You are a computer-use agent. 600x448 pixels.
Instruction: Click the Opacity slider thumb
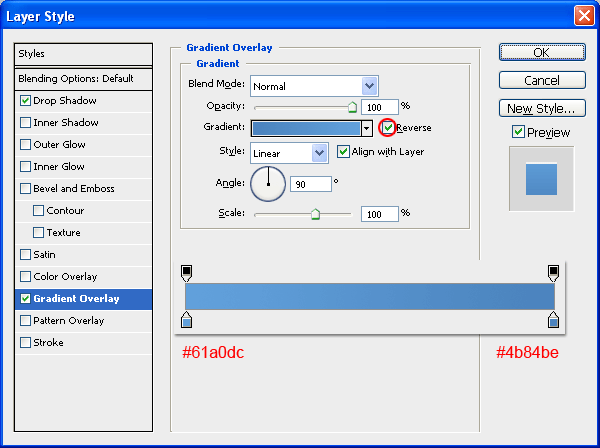pyautogui.click(x=352, y=107)
